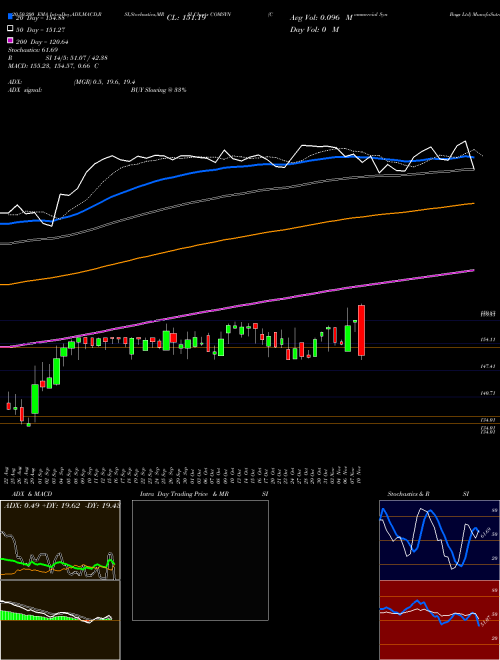Click the 147.41 price axis label
Image resolution: width=500 pixels, height=660 pixels.
pos(488,366)
